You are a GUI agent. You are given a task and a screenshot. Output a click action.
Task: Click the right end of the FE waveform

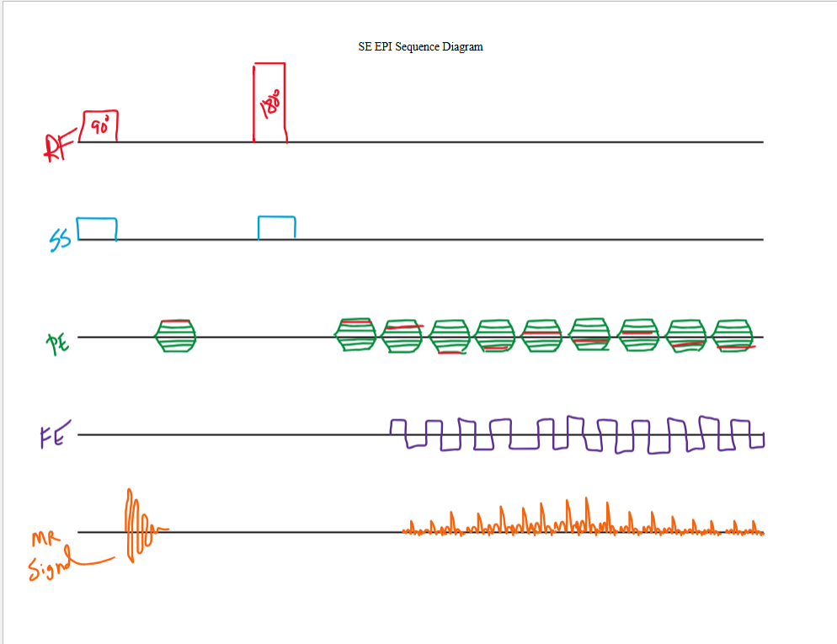click(761, 439)
